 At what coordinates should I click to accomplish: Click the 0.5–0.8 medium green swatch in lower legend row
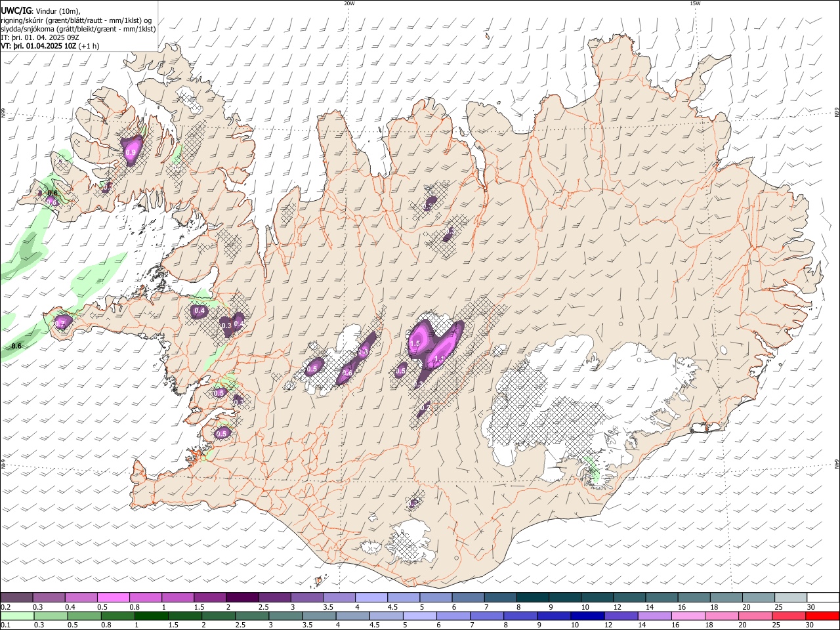85,616
